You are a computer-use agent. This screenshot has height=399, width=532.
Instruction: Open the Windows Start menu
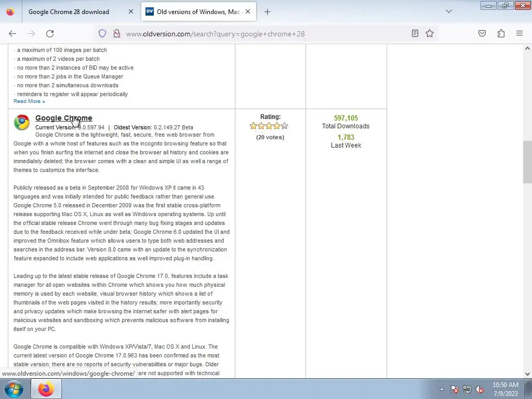pos(14,389)
